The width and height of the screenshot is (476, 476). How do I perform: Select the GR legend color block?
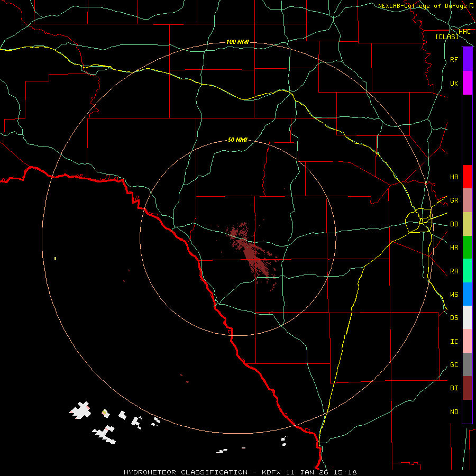point(467,200)
